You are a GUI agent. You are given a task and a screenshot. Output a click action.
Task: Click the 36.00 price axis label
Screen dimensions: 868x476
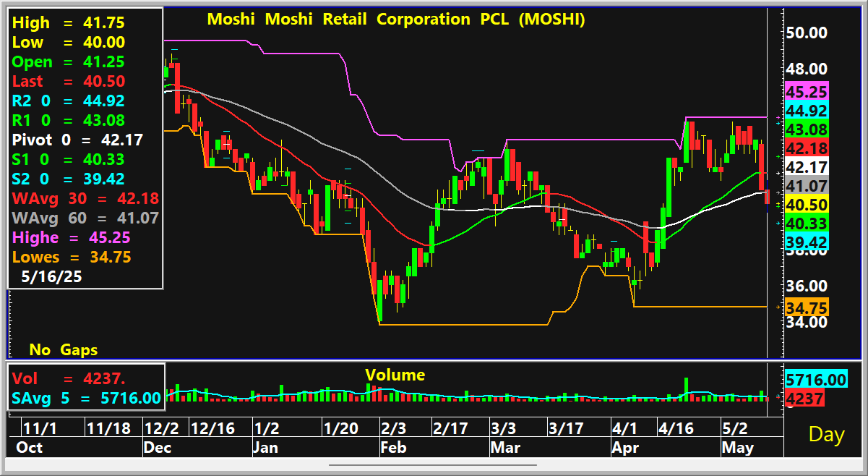pyautogui.click(x=807, y=286)
